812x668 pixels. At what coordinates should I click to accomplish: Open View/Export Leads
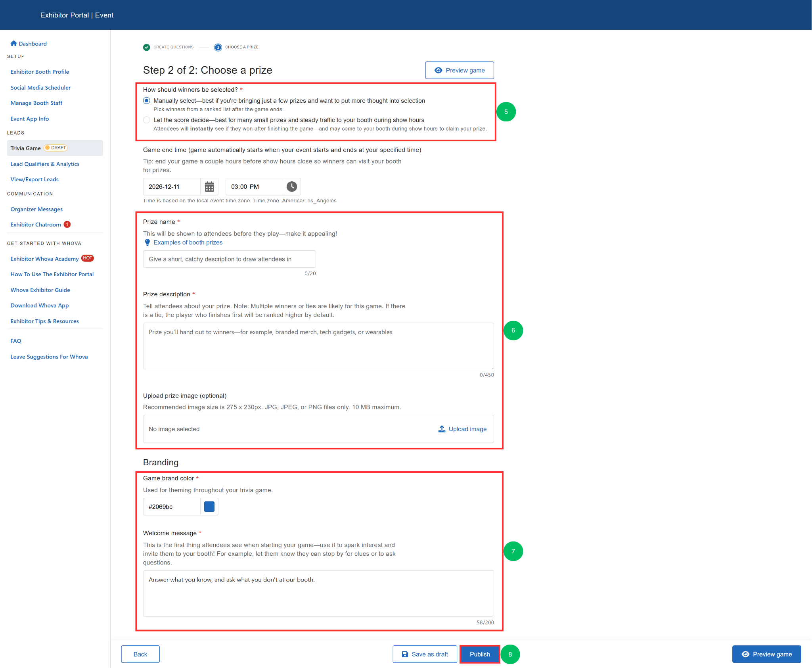(34, 179)
